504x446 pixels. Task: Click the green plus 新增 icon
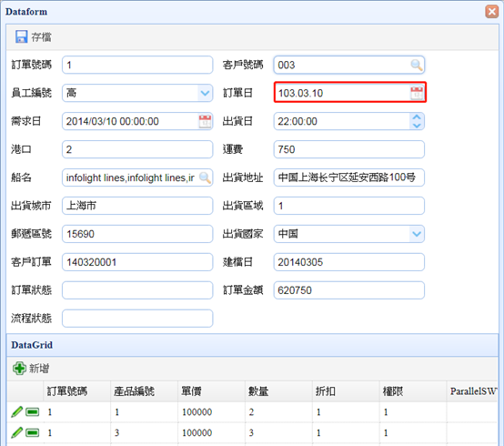click(x=19, y=369)
